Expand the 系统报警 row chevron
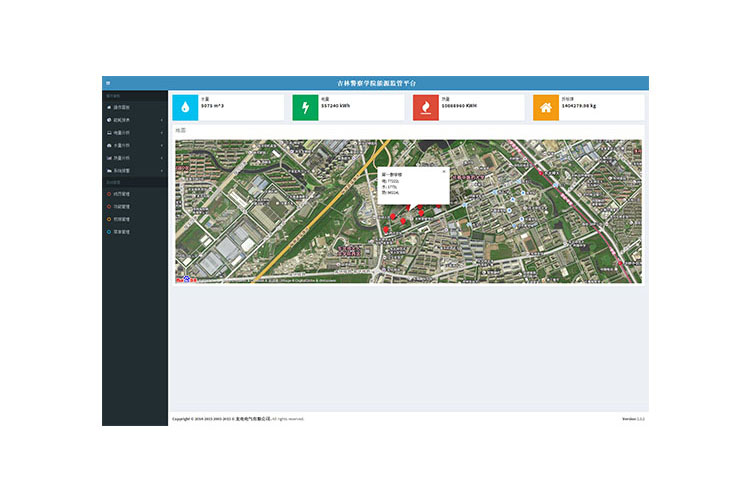 coord(162,170)
